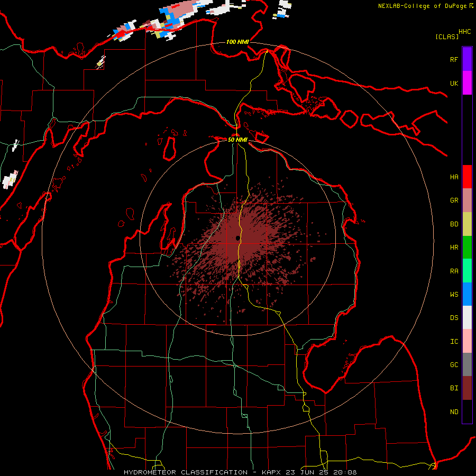Click the "HHC" product code text
The width and height of the screenshot is (476, 476).
[464, 31]
